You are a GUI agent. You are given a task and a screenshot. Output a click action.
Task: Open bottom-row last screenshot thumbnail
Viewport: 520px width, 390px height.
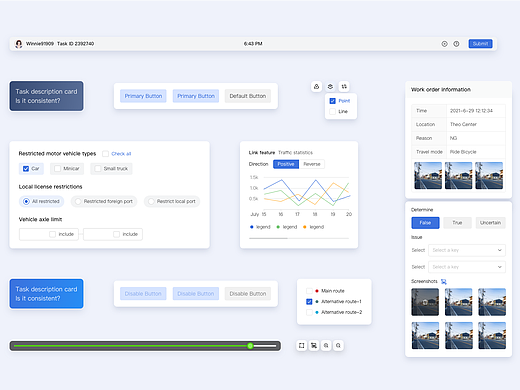pos(492,336)
